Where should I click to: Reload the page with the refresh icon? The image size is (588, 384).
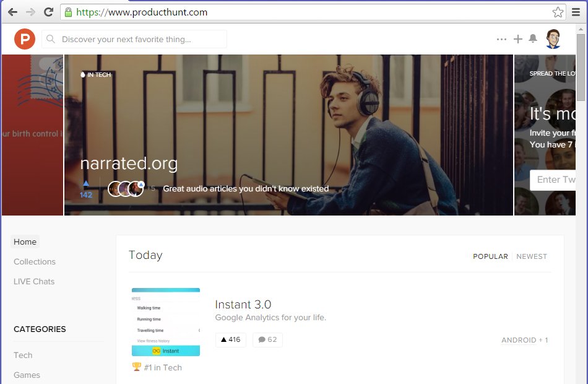[48, 12]
